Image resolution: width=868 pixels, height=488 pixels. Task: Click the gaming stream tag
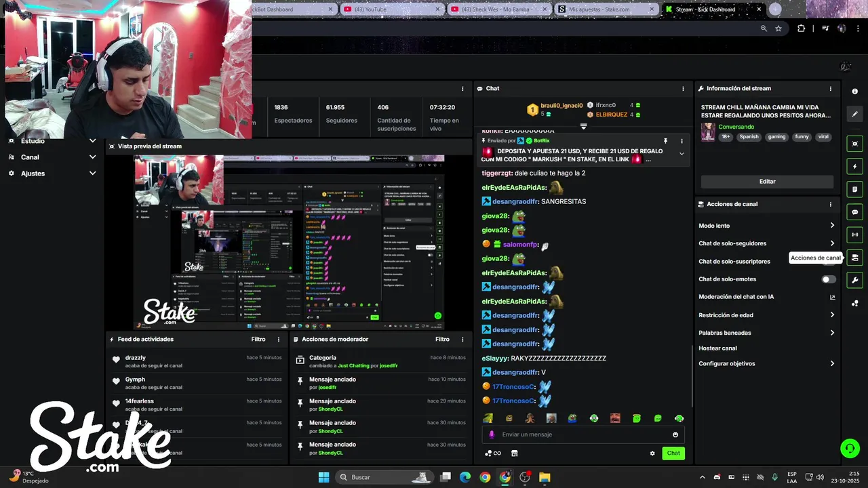(776, 137)
